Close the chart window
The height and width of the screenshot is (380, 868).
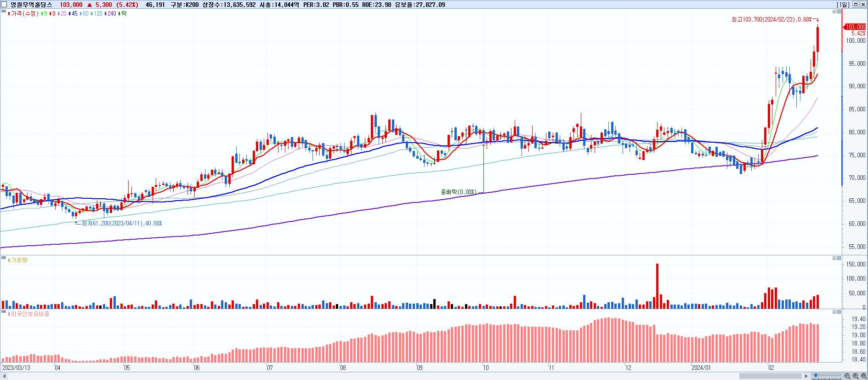point(863,5)
